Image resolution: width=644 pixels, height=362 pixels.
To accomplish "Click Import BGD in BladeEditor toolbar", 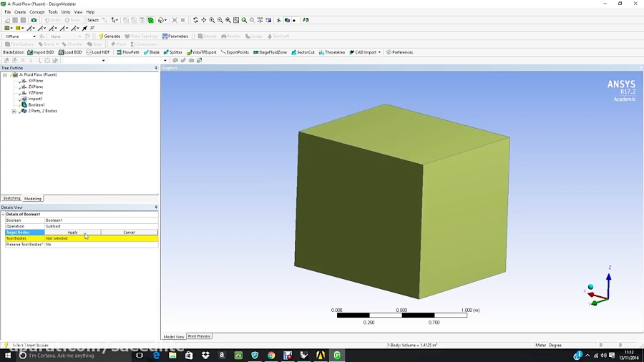I will pyautogui.click(x=41, y=52).
